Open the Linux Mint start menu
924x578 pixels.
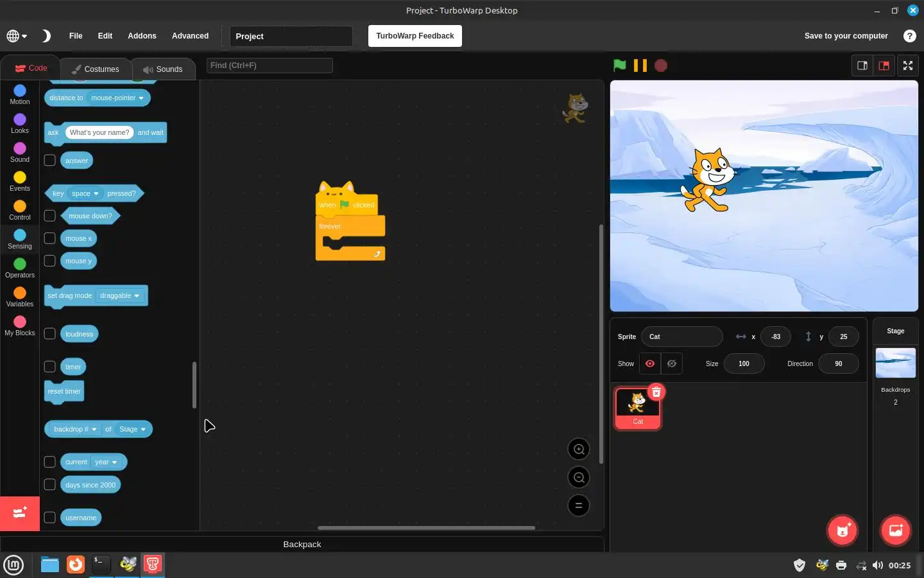click(13, 565)
